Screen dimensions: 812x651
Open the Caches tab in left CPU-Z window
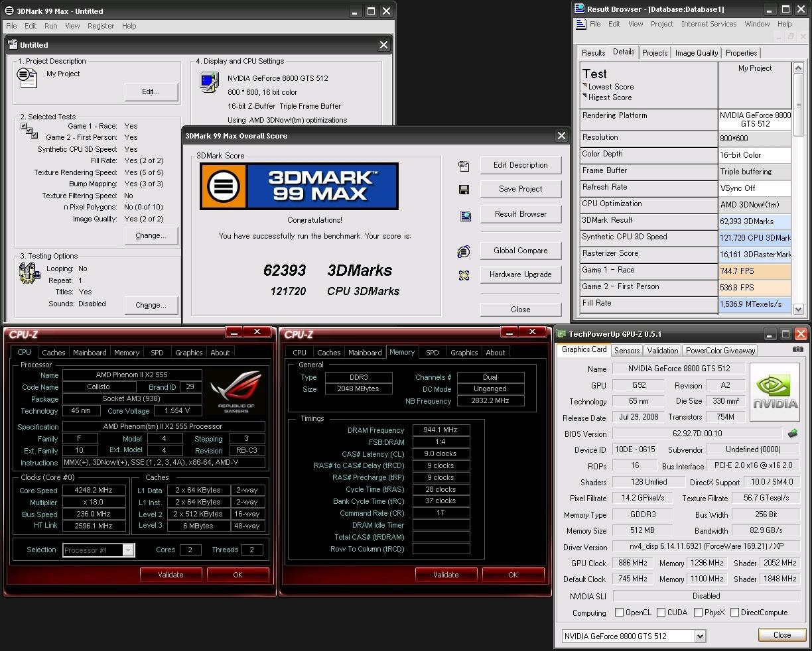(54, 353)
